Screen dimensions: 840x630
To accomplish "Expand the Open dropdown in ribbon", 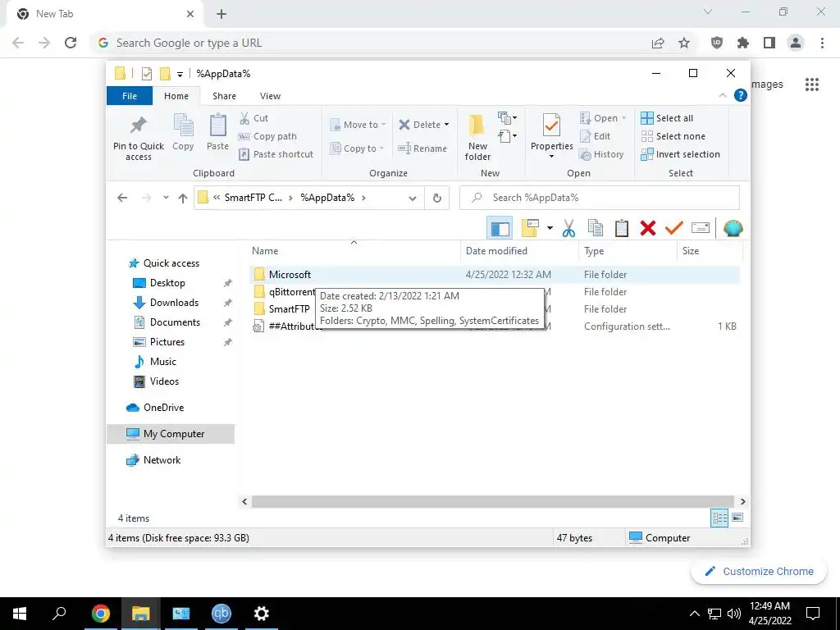I will pos(623,118).
